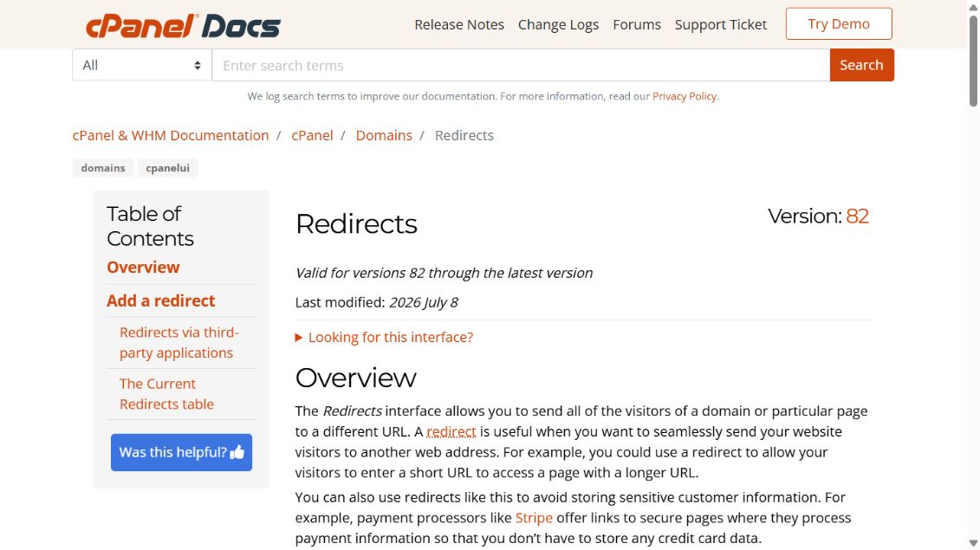Open Redirects via third-party applications entry
This screenshot has height=550, width=980.
click(x=178, y=342)
